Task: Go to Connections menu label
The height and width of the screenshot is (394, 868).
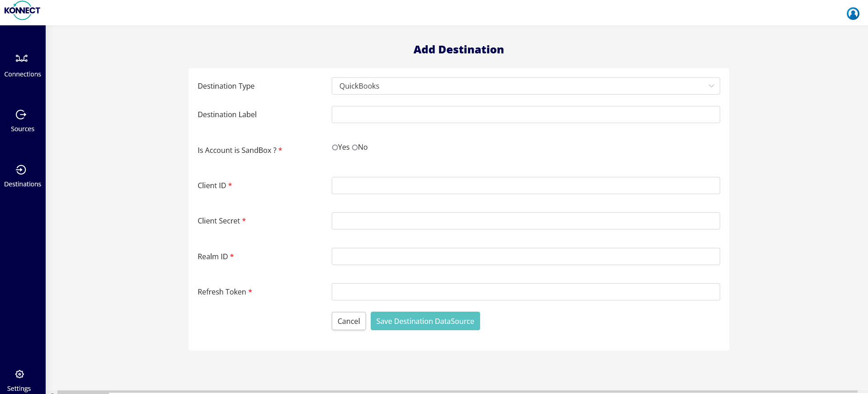Action: pyautogui.click(x=23, y=74)
